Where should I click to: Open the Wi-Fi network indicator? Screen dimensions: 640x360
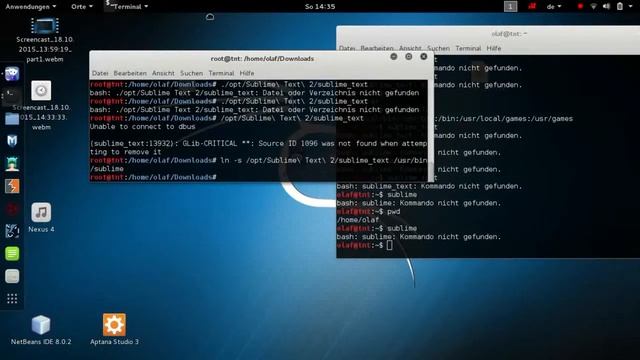pyautogui.click(x=593, y=6)
